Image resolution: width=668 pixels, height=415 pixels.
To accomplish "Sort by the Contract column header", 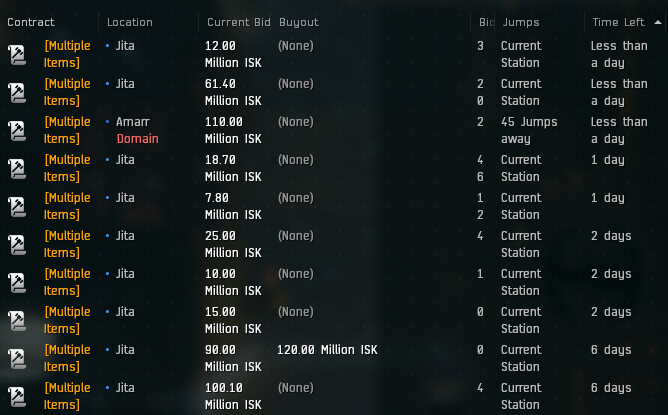I will pyautogui.click(x=31, y=22).
